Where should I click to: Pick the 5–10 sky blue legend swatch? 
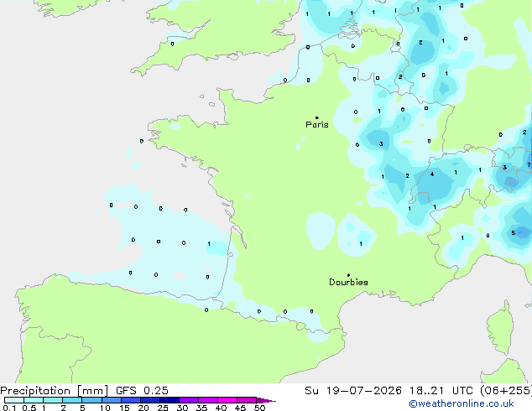(91, 400)
